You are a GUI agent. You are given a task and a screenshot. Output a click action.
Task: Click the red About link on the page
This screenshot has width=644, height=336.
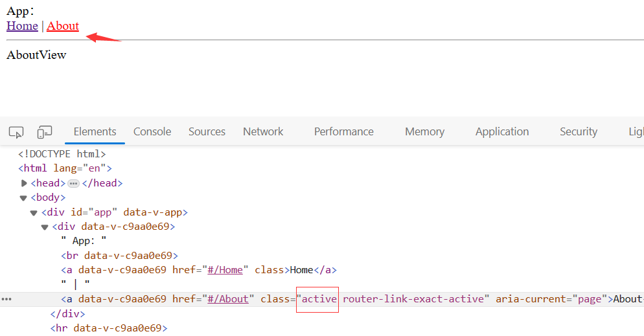coord(62,26)
